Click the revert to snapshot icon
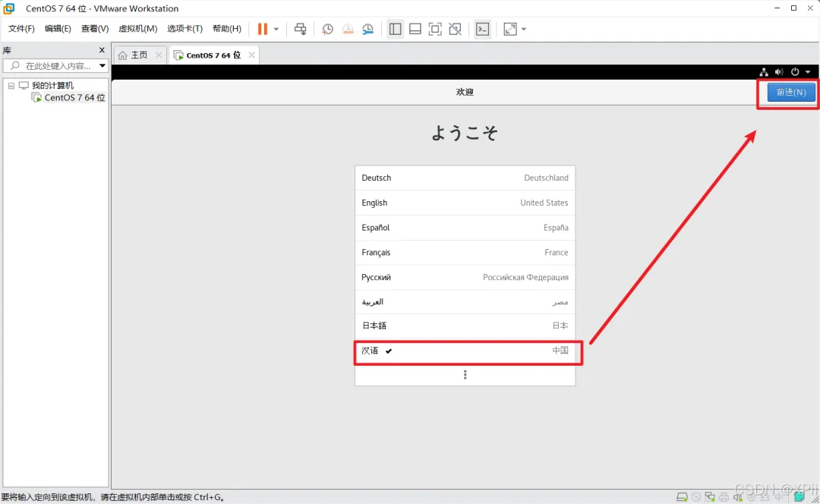 pyautogui.click(x=348, y=29)
